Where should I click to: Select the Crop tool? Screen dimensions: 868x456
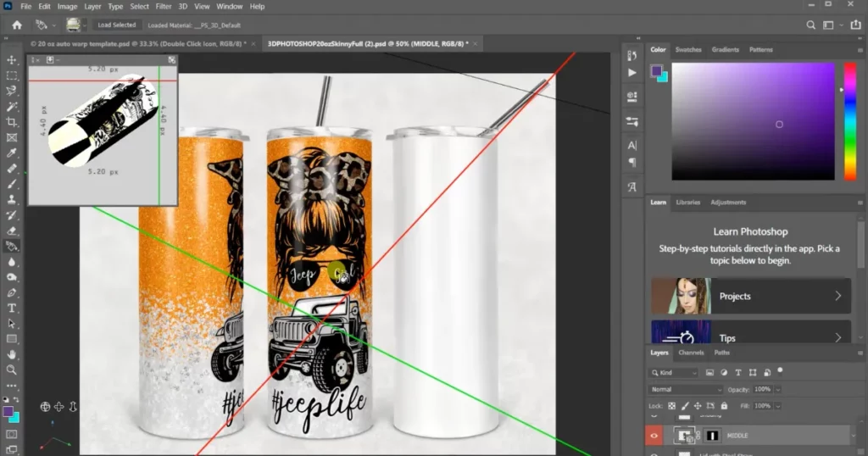pyautogui.click(x=12, y=122)
